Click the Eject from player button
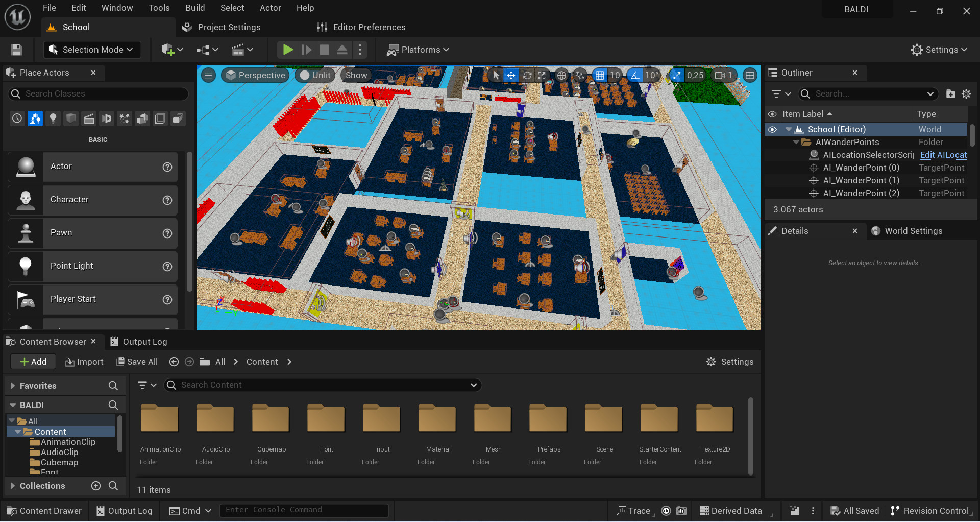This screenshot has width=980, height=522. click(342, 50)
